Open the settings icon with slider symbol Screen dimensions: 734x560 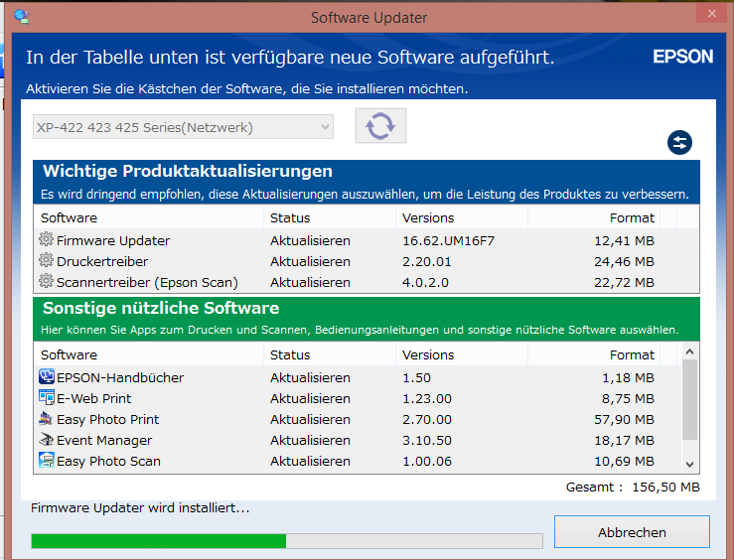point(679,143)
